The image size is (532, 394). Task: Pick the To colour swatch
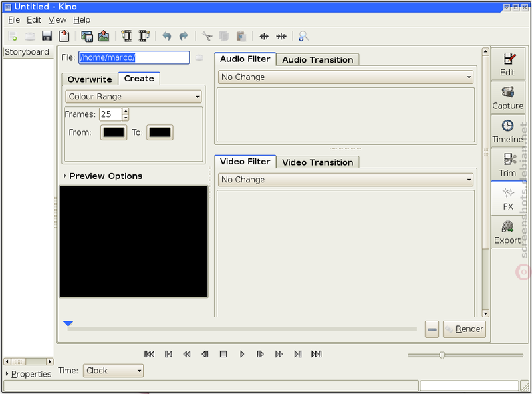tap(160, 132)
